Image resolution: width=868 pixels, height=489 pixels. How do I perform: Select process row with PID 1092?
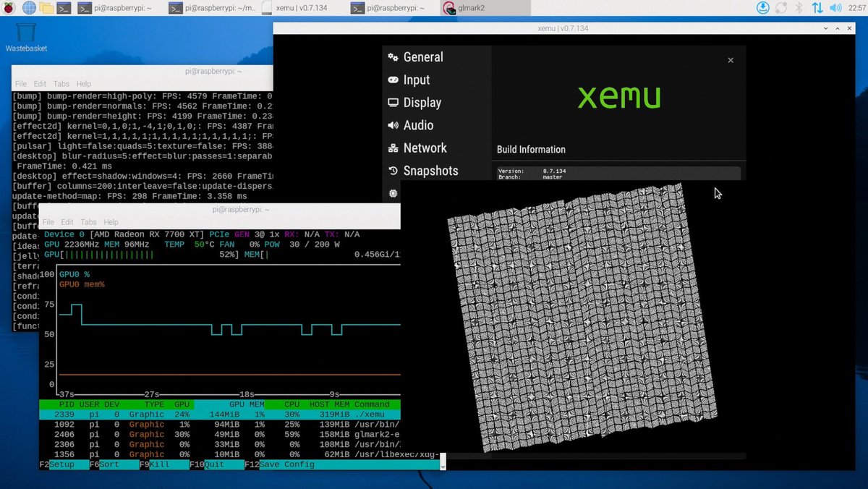click(220, 425)
